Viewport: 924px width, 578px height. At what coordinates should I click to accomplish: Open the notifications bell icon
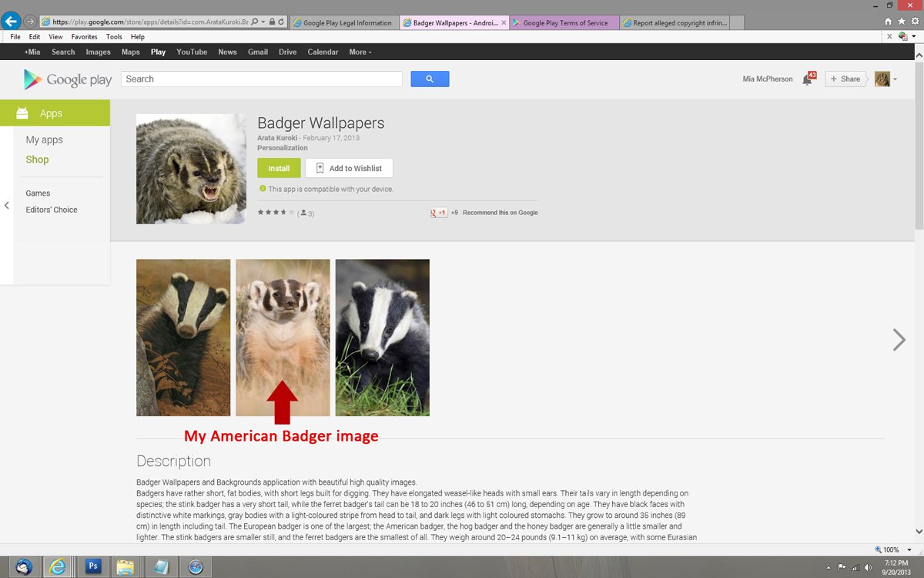tap(807, 79)
